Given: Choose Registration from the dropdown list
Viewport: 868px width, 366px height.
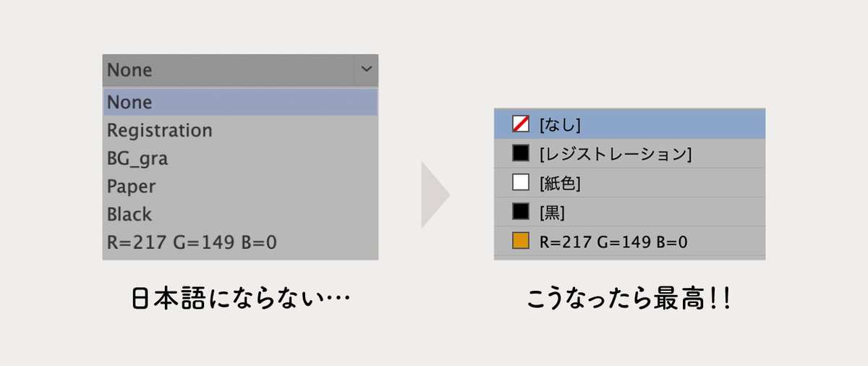Looking at the screenshot, I should pyautogui.click(x=160, y=130).
